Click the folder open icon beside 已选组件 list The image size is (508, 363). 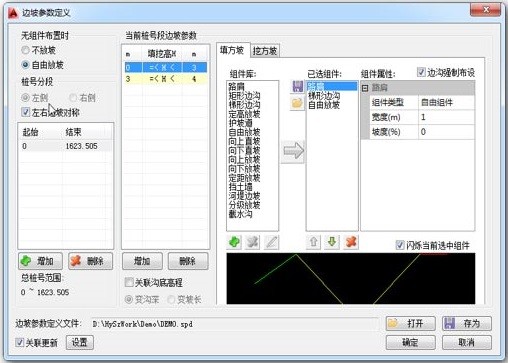coord(297,103)
